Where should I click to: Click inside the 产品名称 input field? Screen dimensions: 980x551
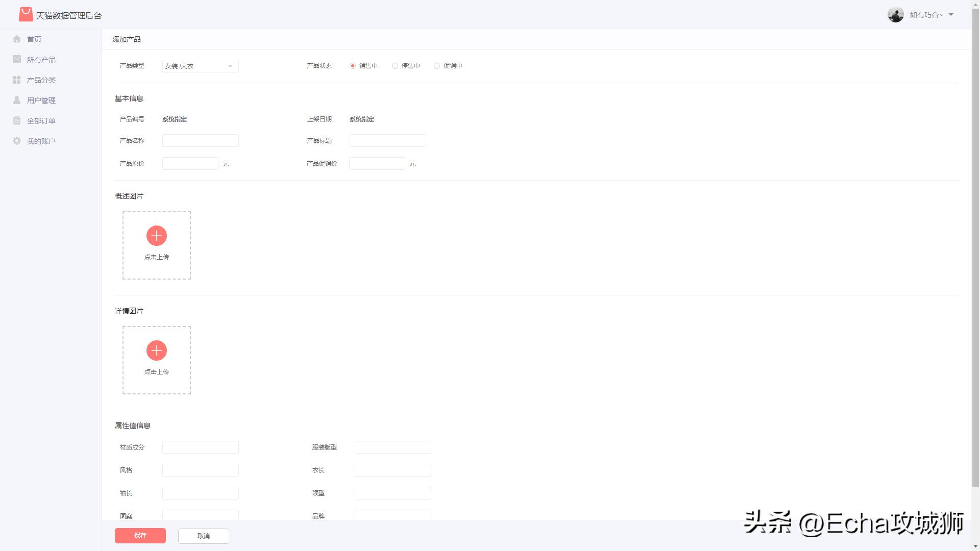click(200, 140)
